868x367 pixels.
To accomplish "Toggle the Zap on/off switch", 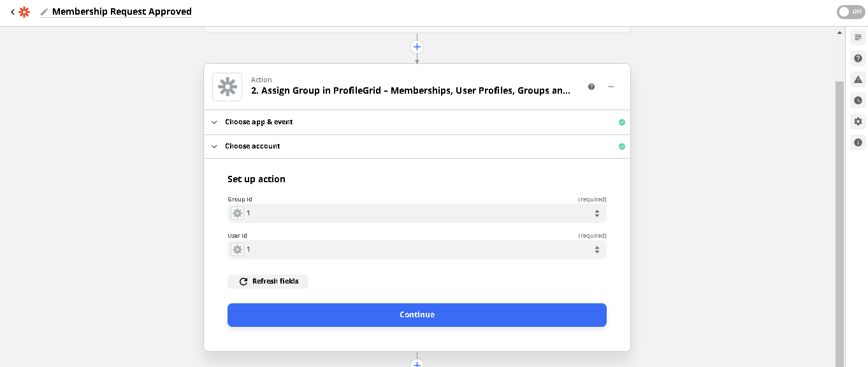I will 850,12.
